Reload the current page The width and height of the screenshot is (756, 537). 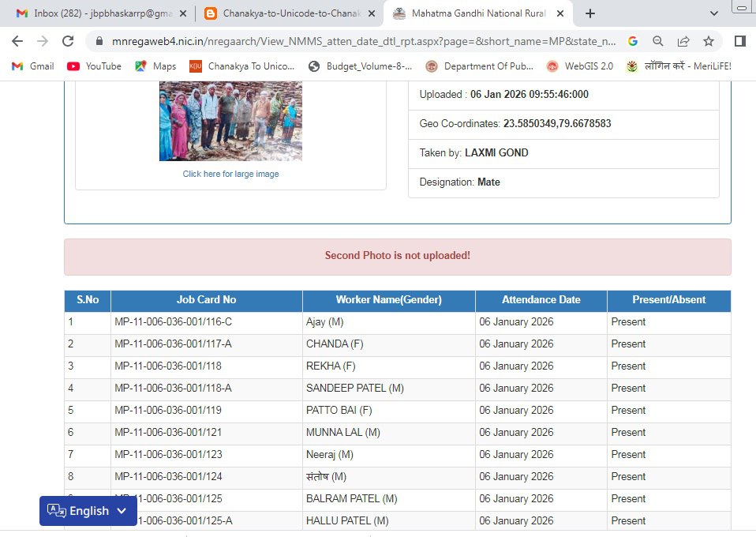coord(68,41)
